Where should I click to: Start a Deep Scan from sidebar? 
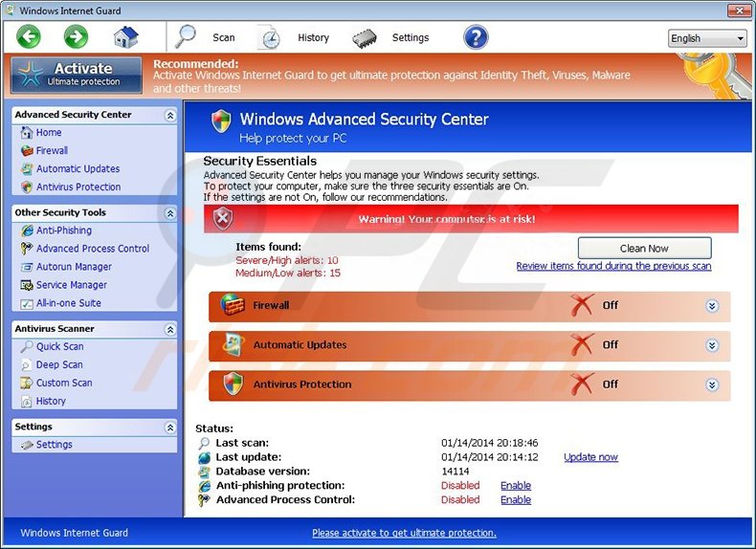coord(59,364)
